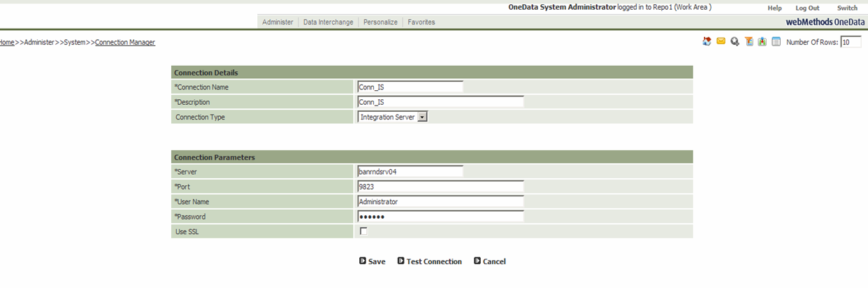
Task: Open the Connection Type dropdown
Action: pyautogui.click(x=392, y=117)
